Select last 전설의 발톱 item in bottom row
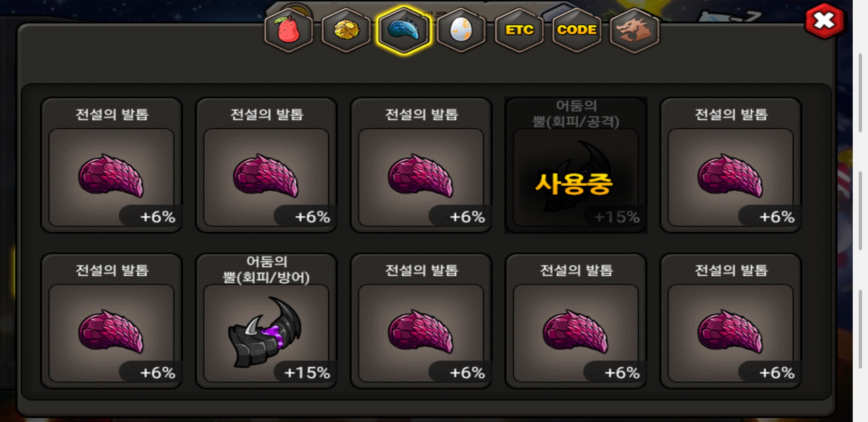Screen dimensions: 868x422 (731, 321)
